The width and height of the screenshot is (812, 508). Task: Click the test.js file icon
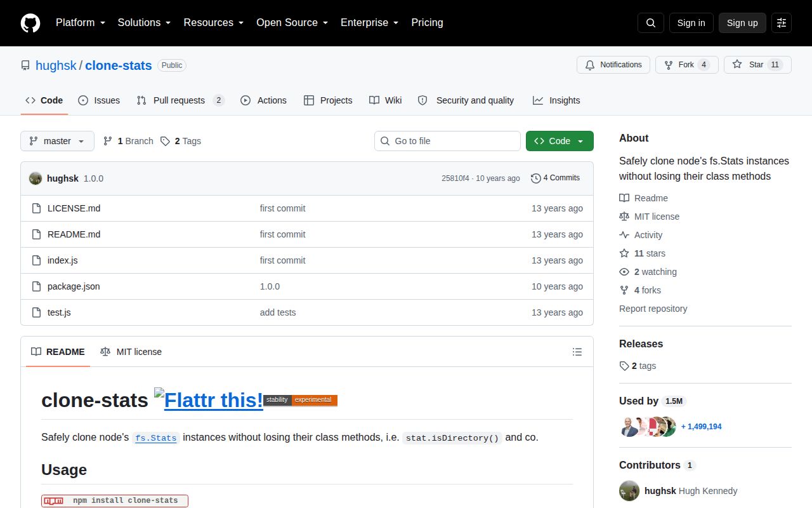(36, 312)
